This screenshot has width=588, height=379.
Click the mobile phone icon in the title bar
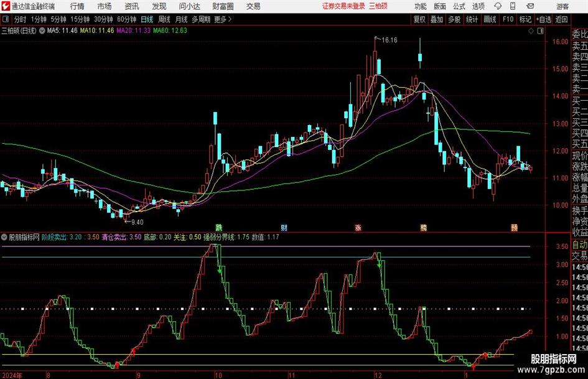[513, 6]
